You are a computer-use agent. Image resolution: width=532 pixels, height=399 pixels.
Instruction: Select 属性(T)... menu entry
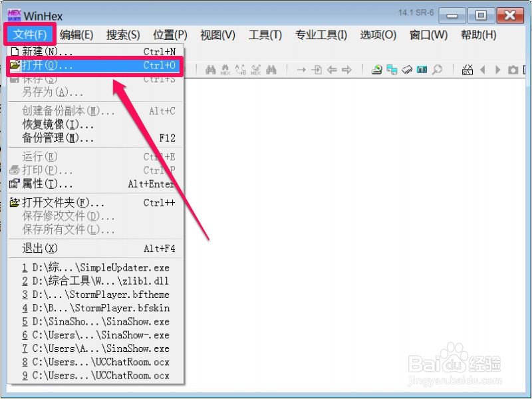tap(95, 184)
